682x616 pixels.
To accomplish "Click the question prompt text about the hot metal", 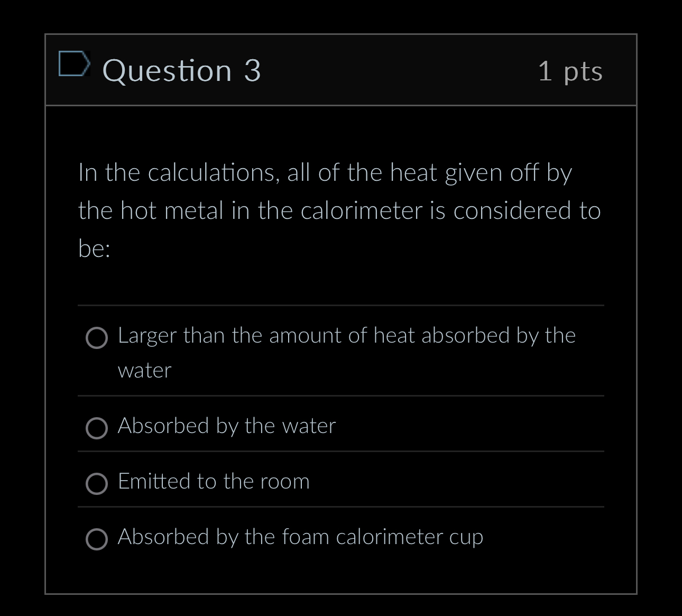I will 339,209.
